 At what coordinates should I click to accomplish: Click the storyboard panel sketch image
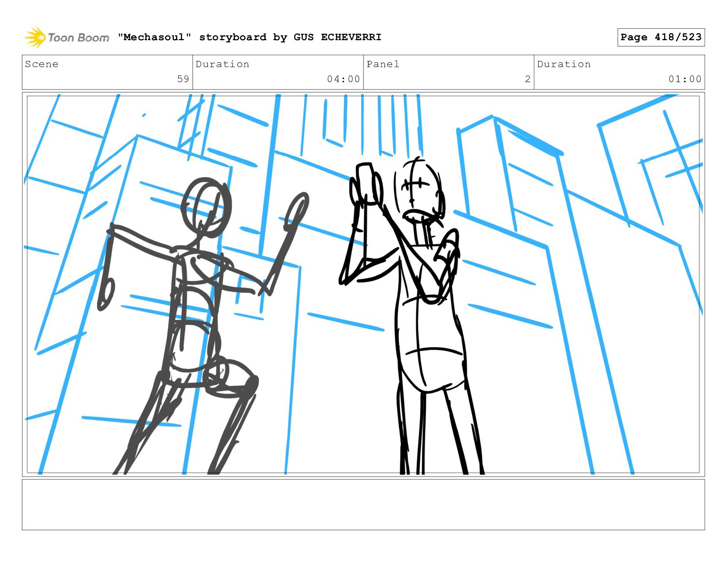[364, 284]
